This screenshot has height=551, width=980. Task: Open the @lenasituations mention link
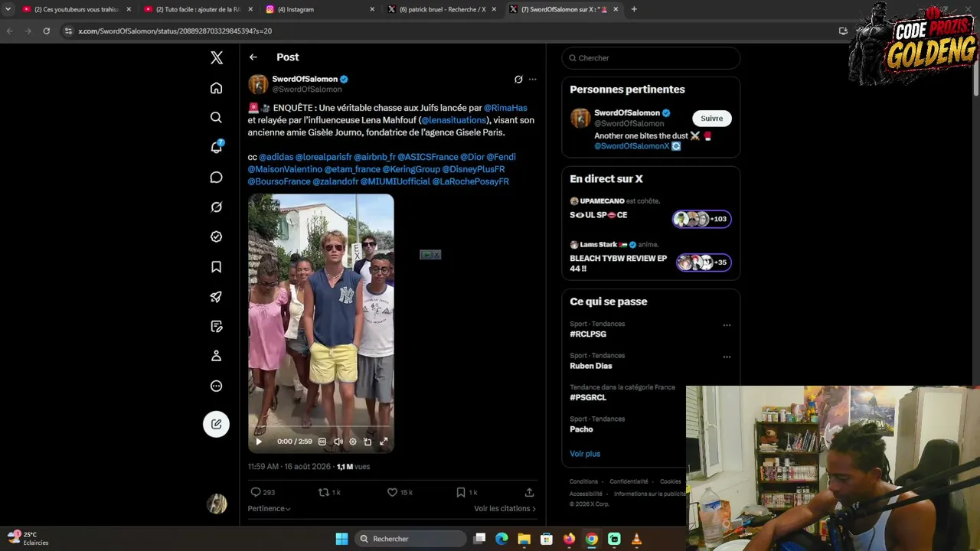click(x=454, y=120)
